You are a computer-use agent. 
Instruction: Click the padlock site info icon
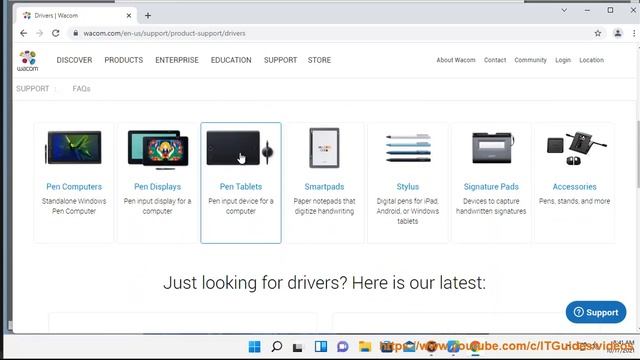click(x=76, y=33)
